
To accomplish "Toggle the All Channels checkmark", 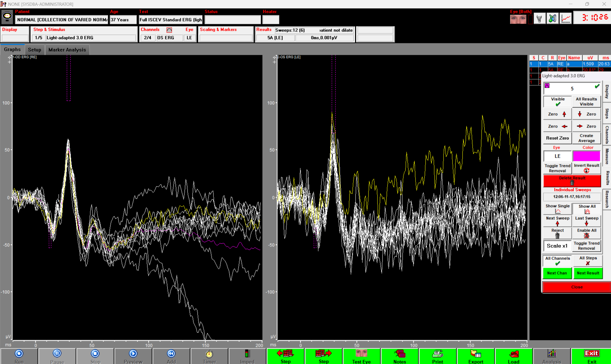I will 557,261.
